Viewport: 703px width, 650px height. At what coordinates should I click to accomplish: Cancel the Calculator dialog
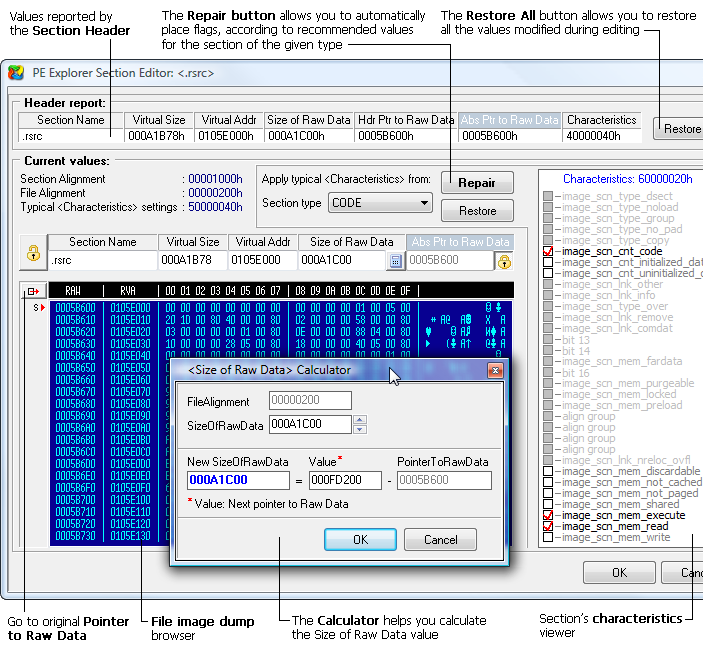441,539
